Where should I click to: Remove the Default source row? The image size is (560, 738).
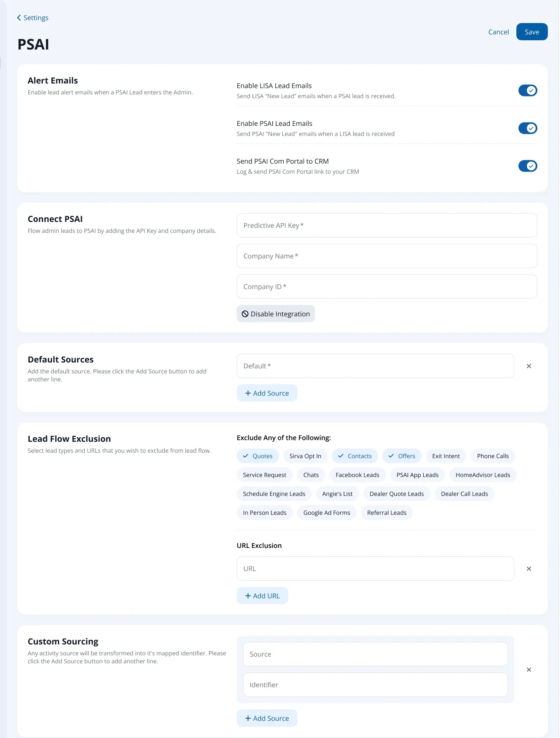[529, 366]
